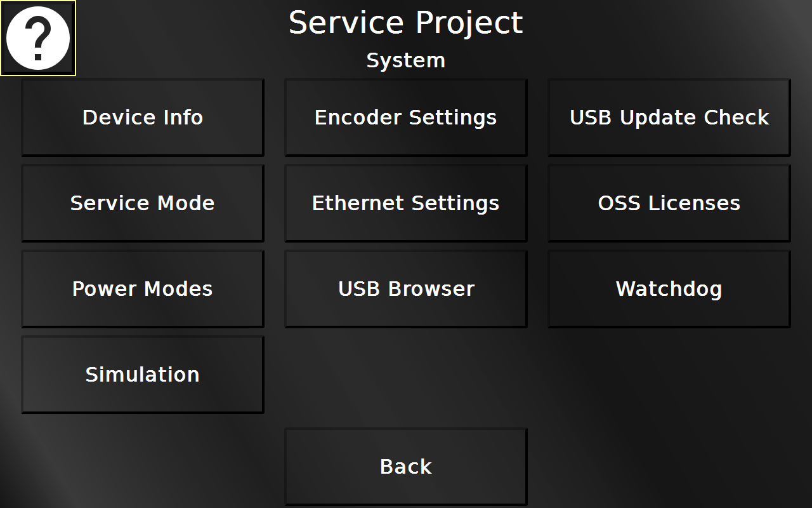Click the question mark help icon
Image resolution: width=812 pixels, height=508 pixels.
pos(38,38)
